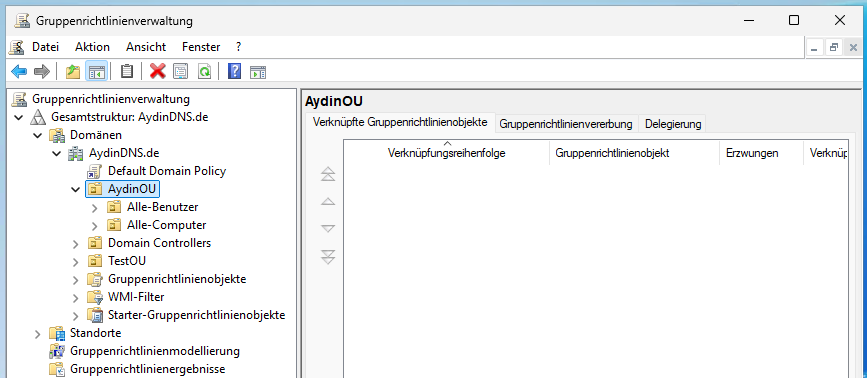The height and width of the screenshot is (378, 867).
Task: Click the Default Domain Policy link icon
Action: pos(95,171)
